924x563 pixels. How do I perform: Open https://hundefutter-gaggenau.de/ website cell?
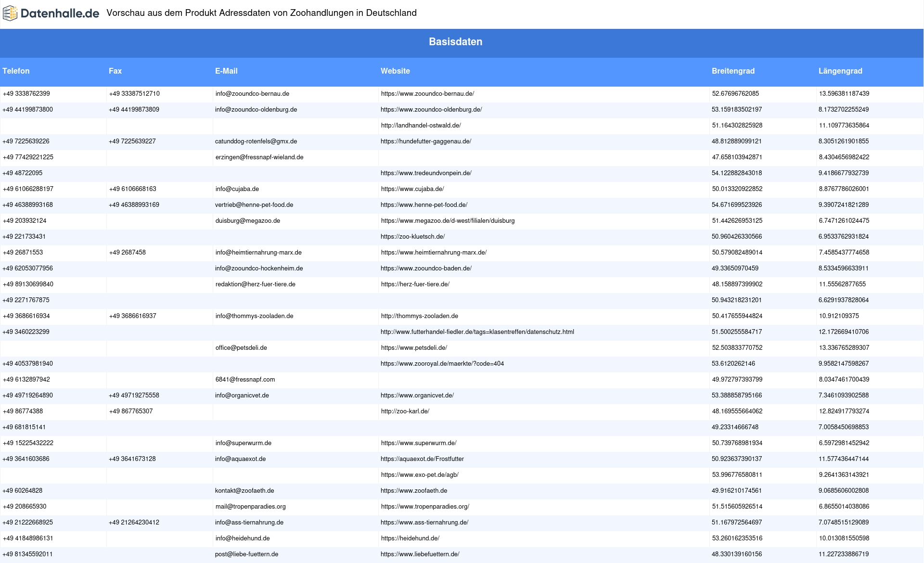click(x=426, y=141)
